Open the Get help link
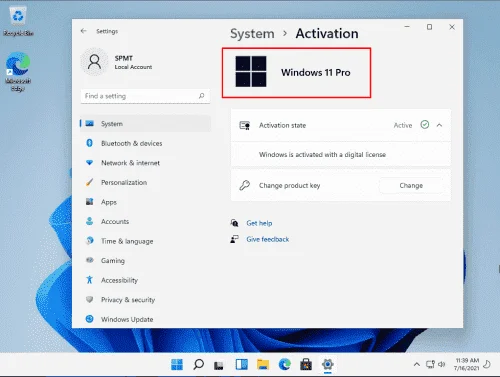 tap(259, 223)
